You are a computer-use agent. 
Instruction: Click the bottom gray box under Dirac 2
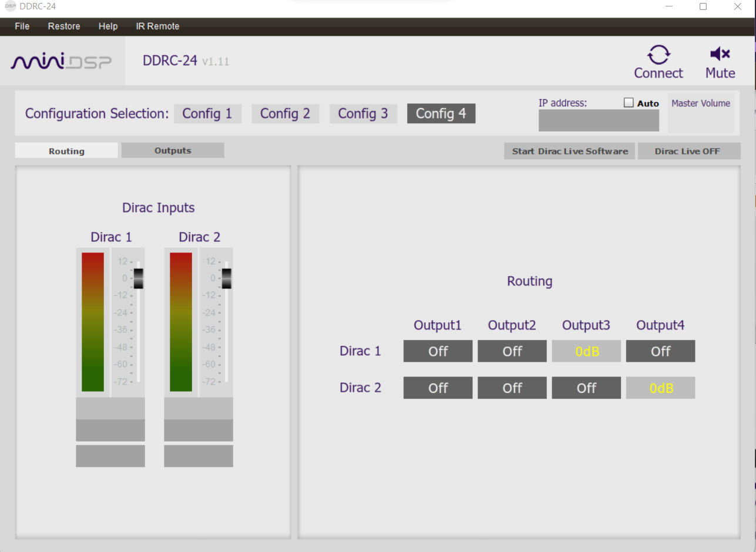pyautogui.click(x=199, y=456)
